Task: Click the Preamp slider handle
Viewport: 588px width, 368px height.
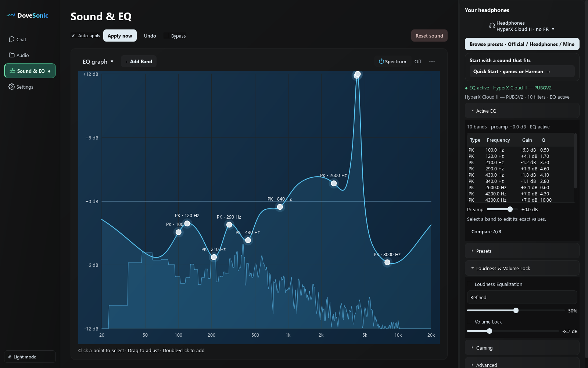Action: click(510, 209)
